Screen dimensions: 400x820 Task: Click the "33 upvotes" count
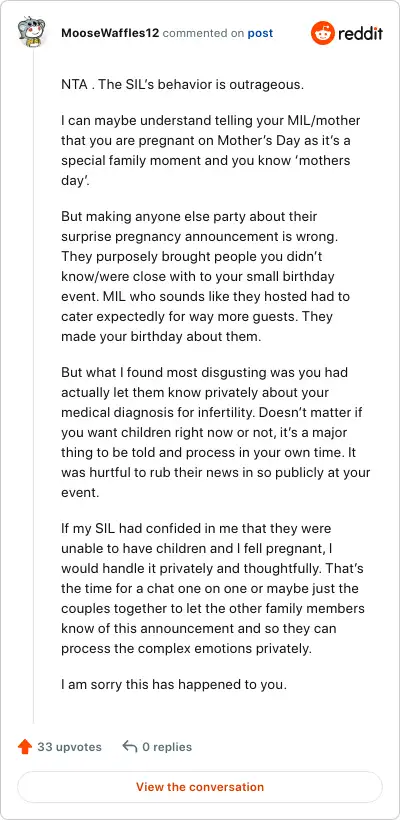click(70, 747)
